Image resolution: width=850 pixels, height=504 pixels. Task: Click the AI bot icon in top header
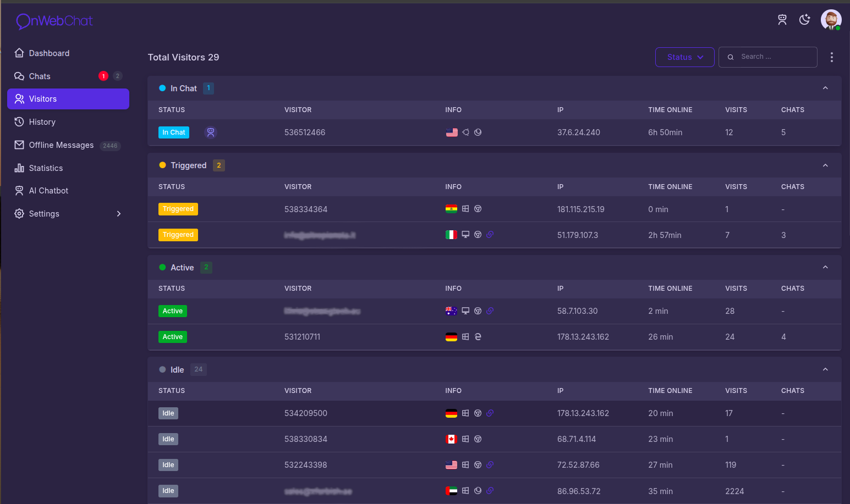[x=782, y=20]
